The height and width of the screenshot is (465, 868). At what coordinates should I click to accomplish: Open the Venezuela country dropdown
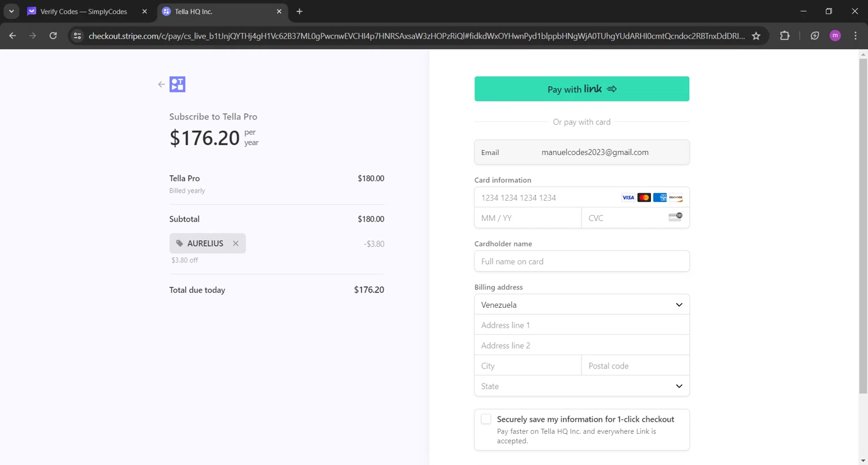click(582, 305)
